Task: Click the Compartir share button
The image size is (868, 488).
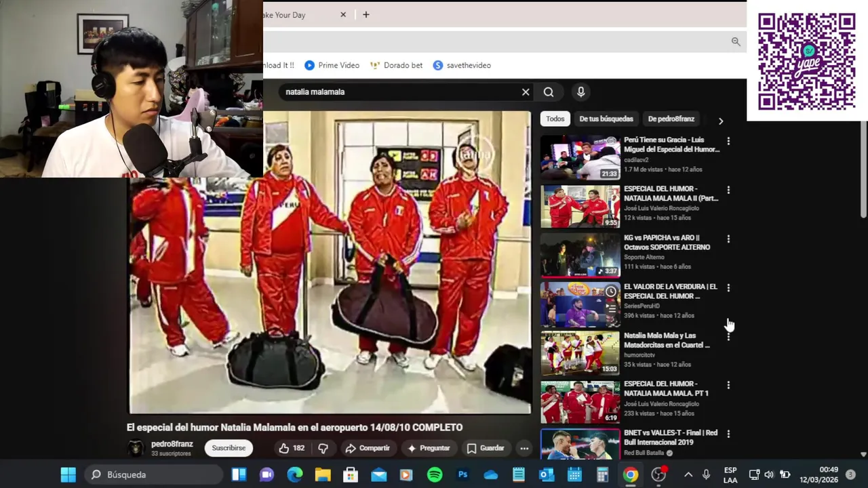Action: 367,448
